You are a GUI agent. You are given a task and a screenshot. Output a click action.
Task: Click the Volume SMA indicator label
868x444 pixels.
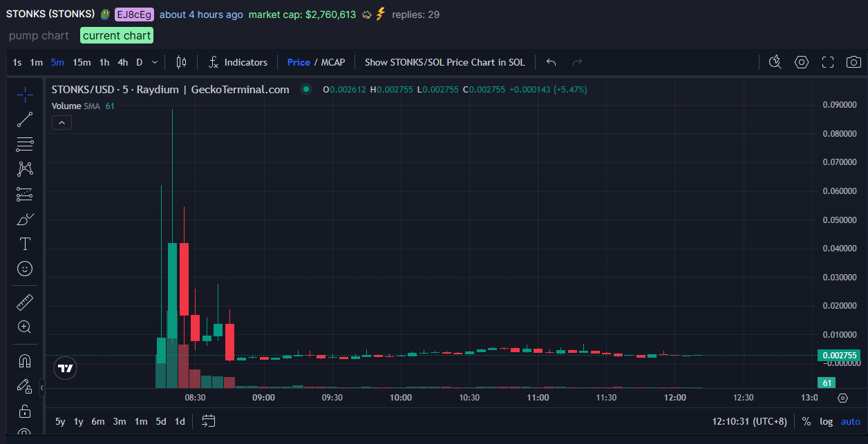pyautogui.click(x=76, y=106)
